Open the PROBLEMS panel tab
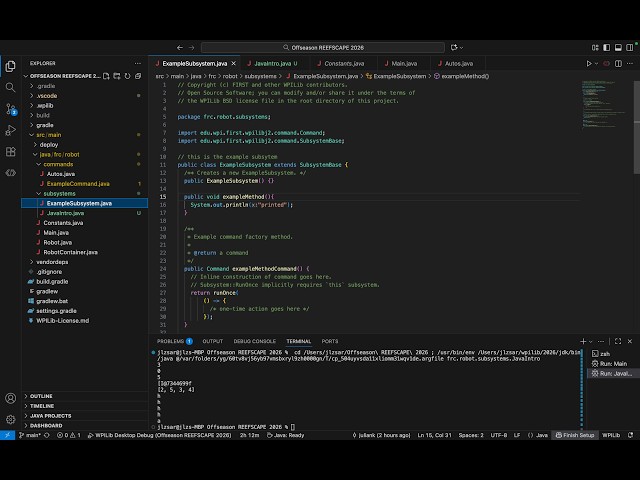Screen dimensions: 640x480 174,341
